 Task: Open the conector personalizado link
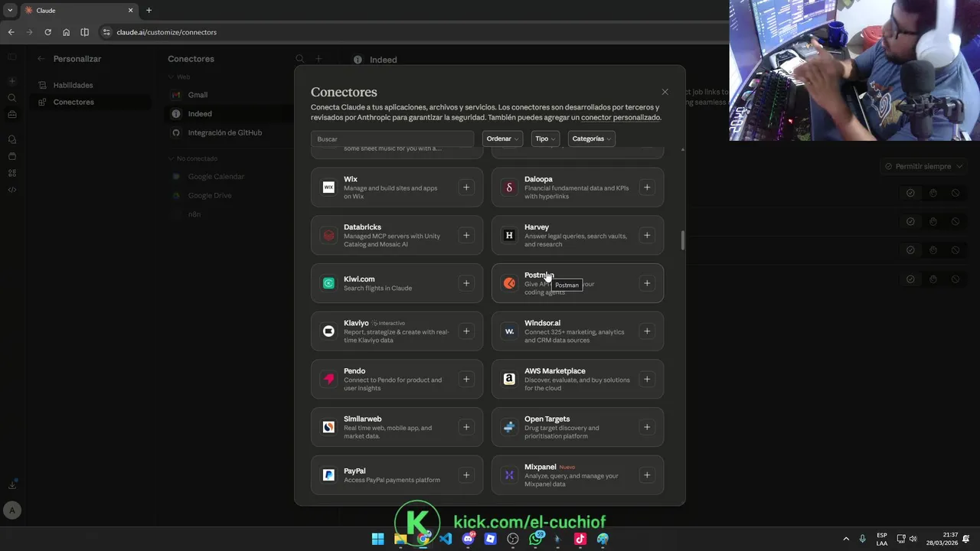(620, 118)
